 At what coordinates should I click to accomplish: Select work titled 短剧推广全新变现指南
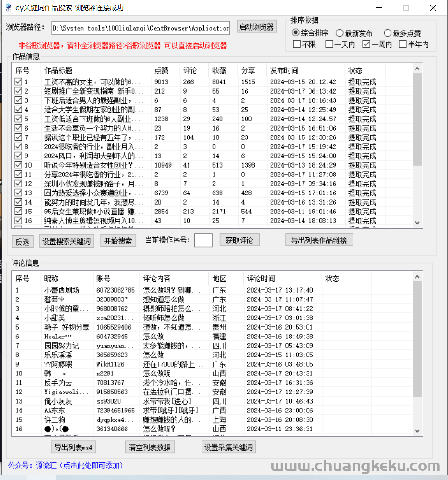click(94, 91)
